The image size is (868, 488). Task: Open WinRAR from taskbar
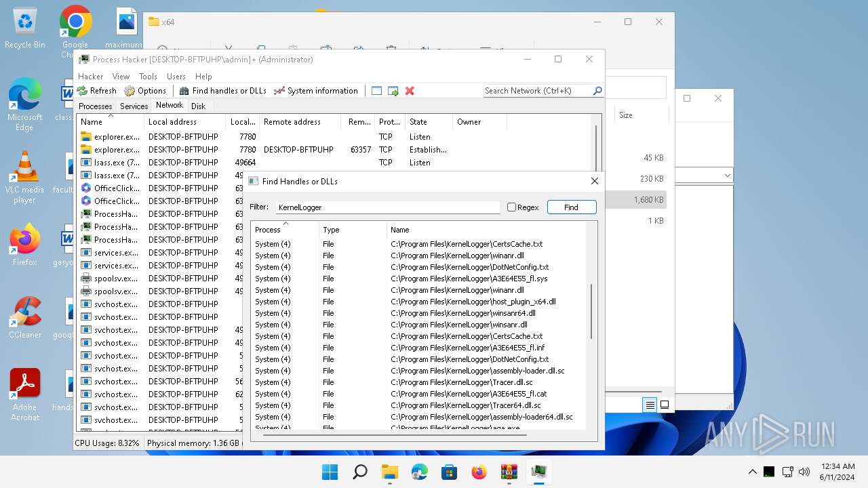coord(509,472)
